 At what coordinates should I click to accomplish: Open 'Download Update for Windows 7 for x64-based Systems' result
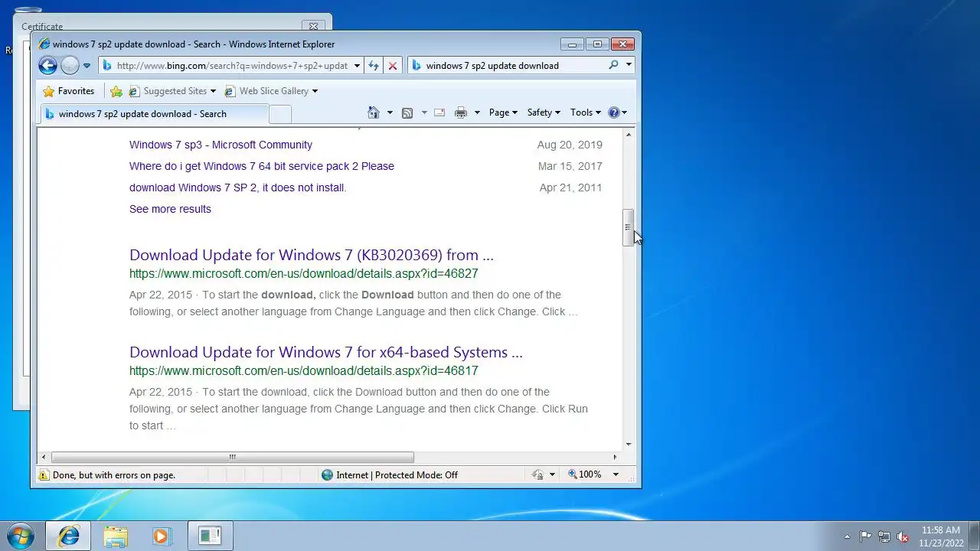[x=325, y=352]
